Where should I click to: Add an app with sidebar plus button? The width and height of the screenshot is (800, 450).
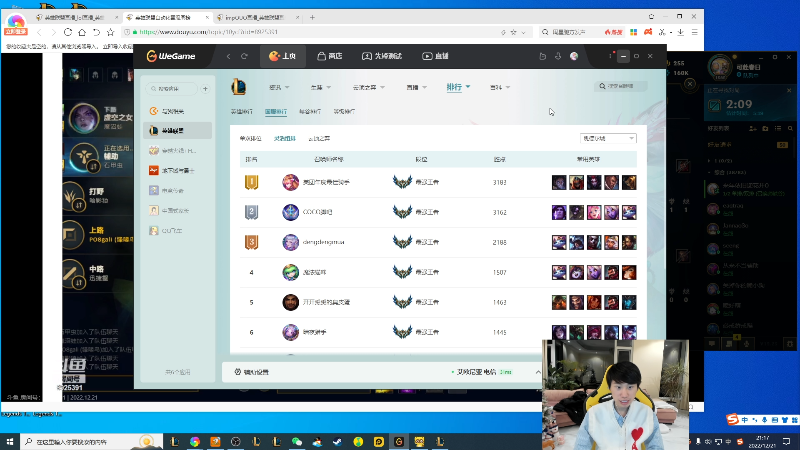206,89
